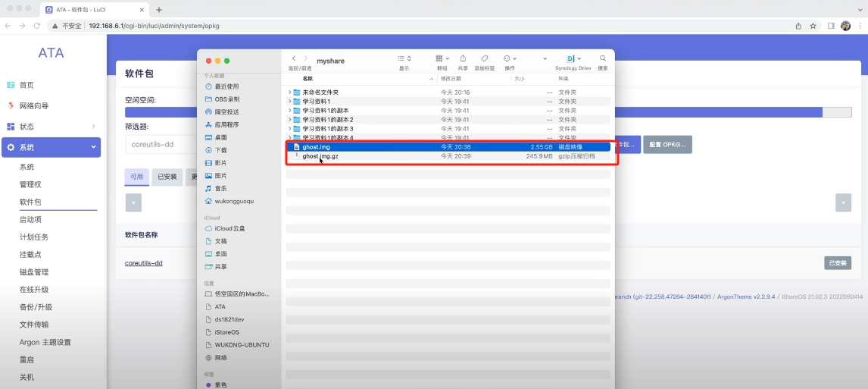
Task: Go back in Finder using the back arrow
Action: 293,58
